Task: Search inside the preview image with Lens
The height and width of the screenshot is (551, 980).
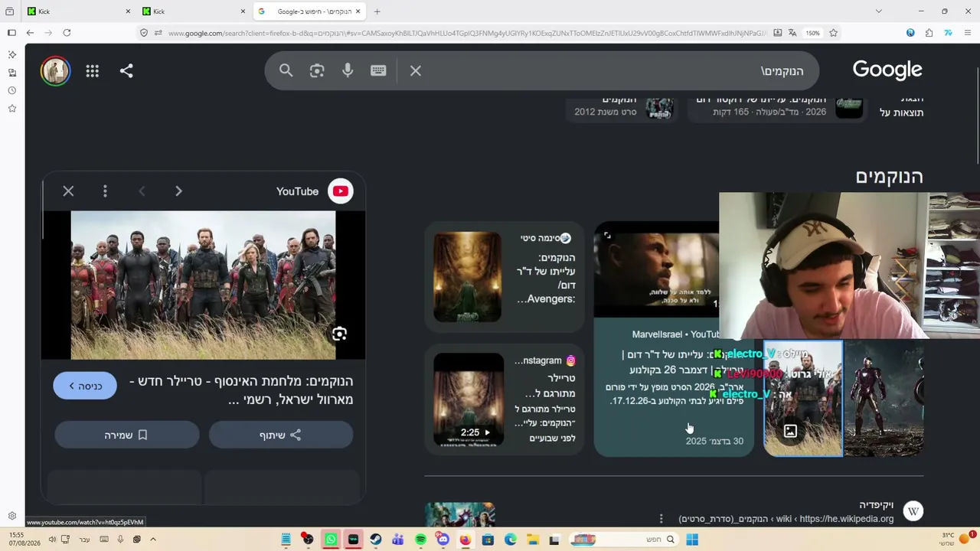Action: [x=339, y=334]
